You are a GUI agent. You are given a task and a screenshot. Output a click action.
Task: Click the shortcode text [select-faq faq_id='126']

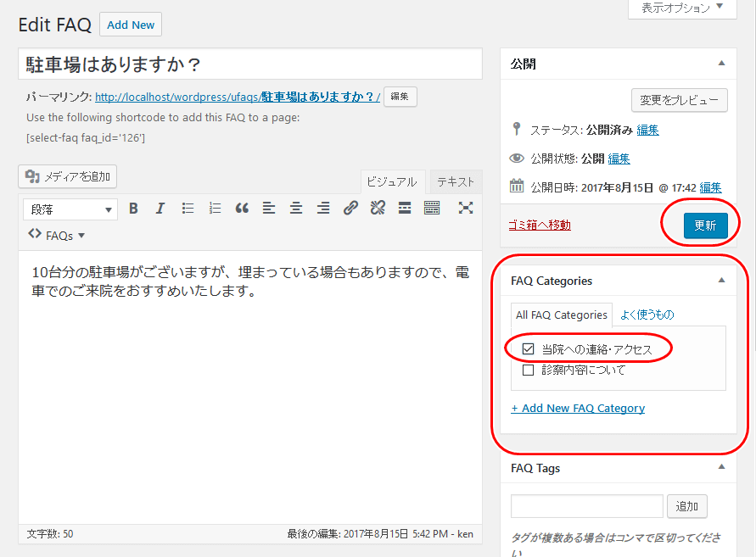(86, 138)
